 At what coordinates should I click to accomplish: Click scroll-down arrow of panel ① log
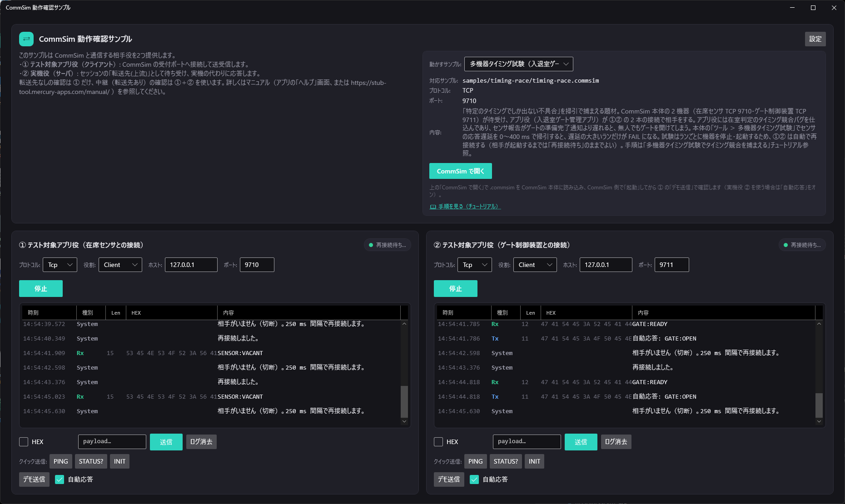[x=404, y=421]
